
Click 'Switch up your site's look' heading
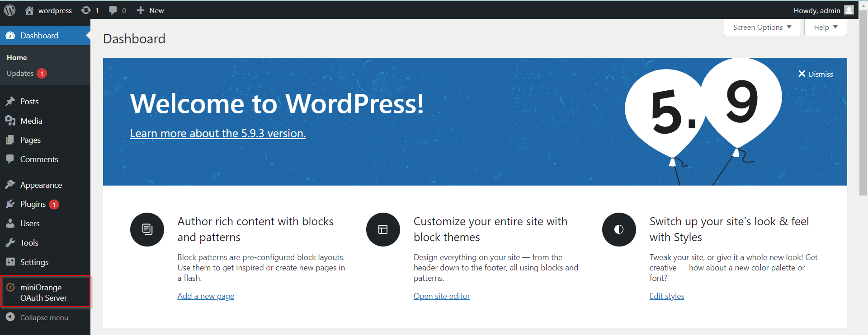pos(729,229)
